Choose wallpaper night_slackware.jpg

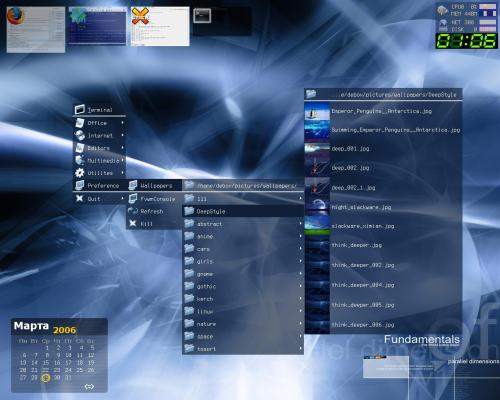pos(383,207)
